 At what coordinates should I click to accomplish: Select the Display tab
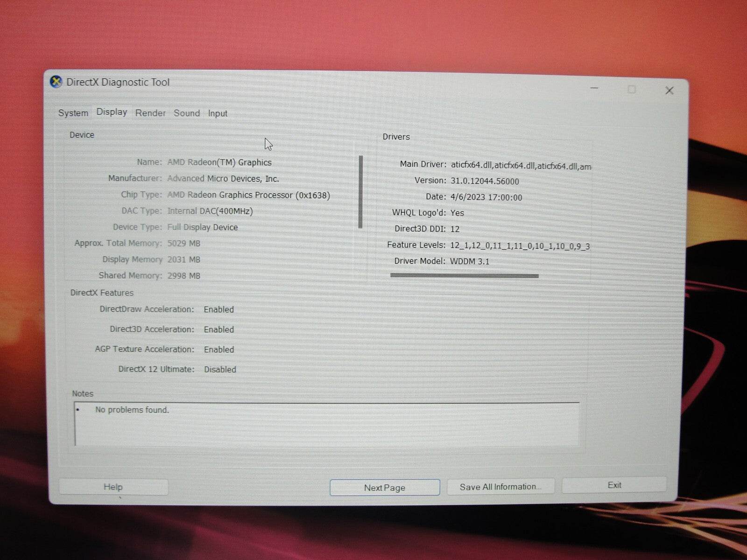tap(112, 112)
